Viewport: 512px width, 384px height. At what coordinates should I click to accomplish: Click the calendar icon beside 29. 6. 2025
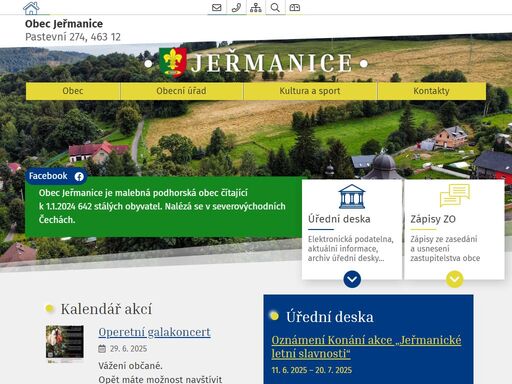click(102, 349)
